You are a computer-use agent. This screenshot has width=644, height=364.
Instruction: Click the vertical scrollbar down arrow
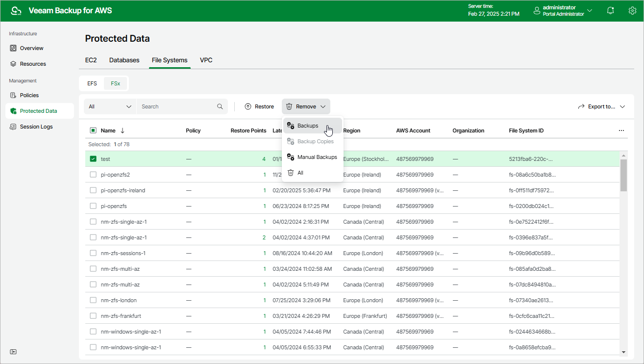[623, 352]
